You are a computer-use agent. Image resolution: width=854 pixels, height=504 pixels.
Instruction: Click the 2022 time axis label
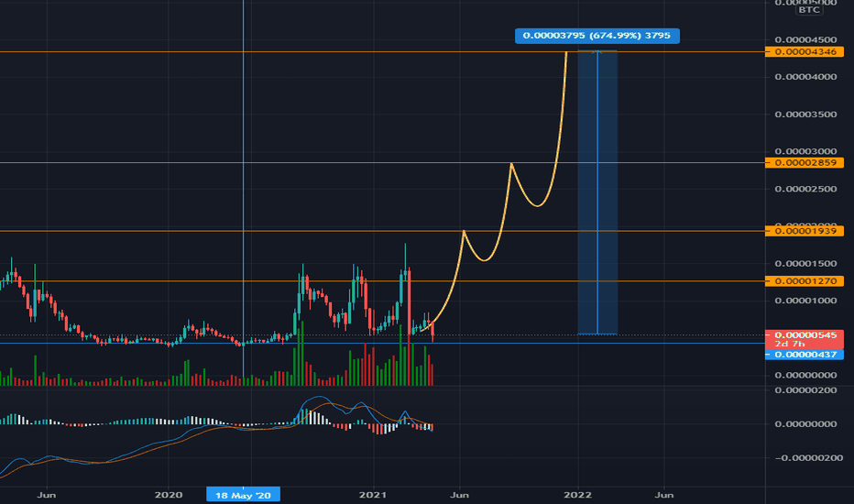point(578,495)
